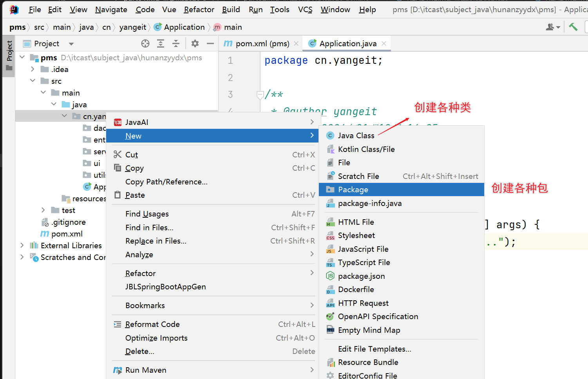Hide the Project panel with minus icon
The height and width of the screenshot is (379, 588).
click(x=210, y=43)
